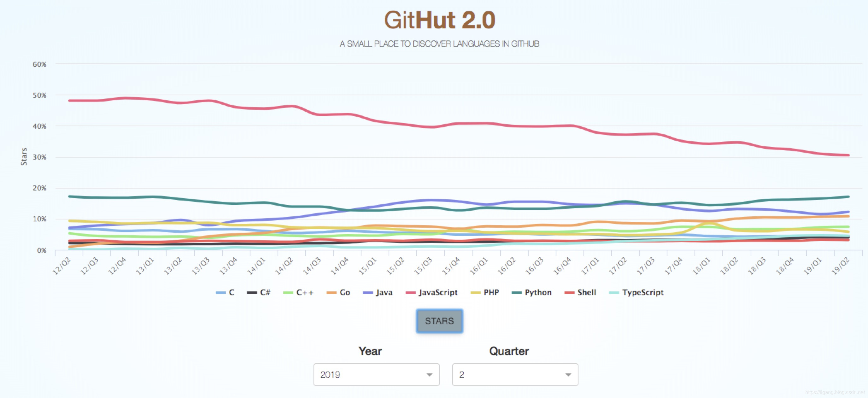The height and width of the screenshot is (398, 868).
Task: Click the 13/Q1 x-axis label
Action: point(145,266)
